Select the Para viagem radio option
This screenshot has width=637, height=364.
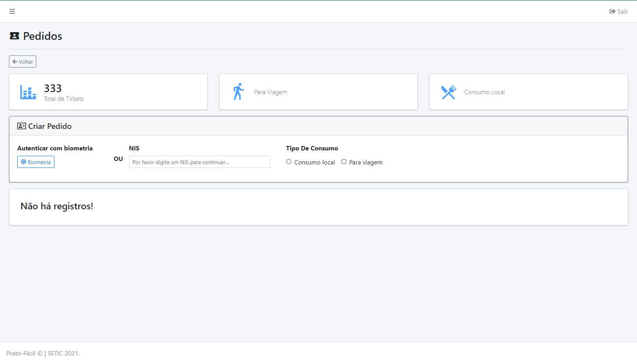pos(344,162)
